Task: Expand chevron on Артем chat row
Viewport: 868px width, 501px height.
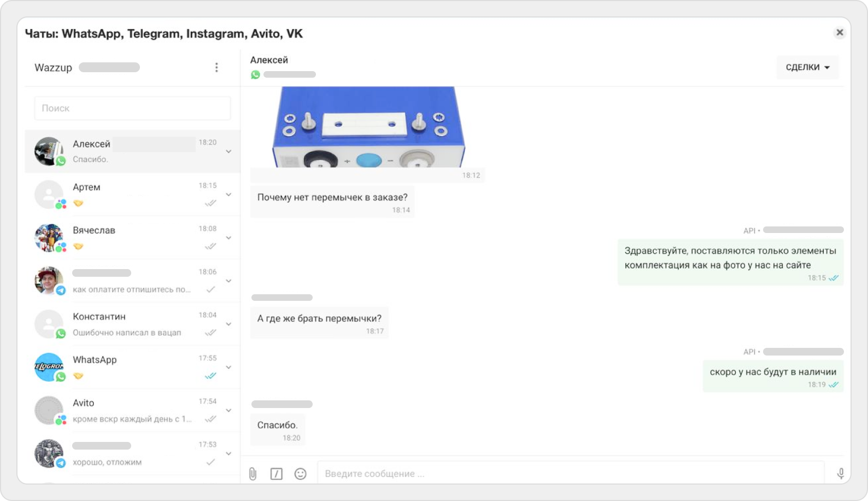Action: click(x=228, y=195)
